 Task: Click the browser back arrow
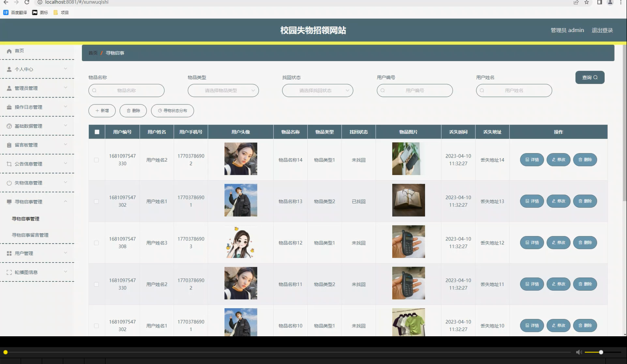click(6, 2)
